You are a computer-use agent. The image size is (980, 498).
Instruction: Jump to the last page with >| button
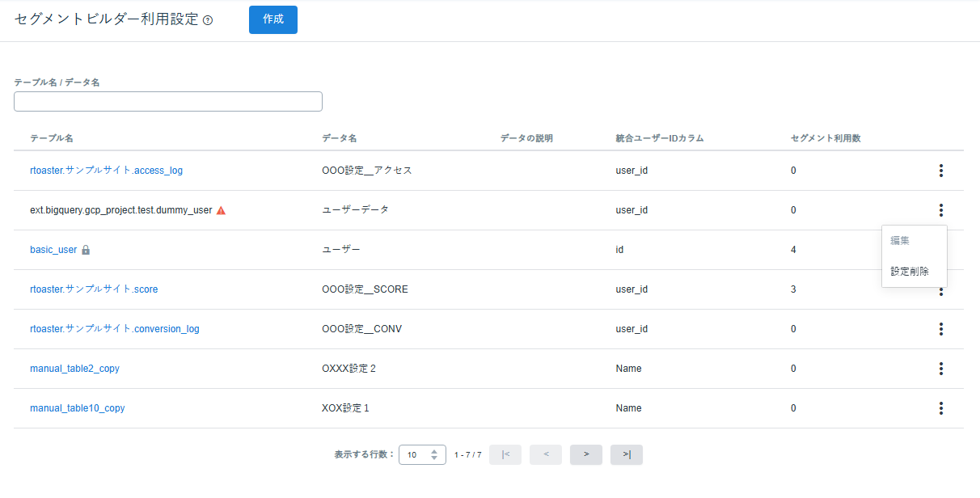pyautogui.click(x=627, y=454)
